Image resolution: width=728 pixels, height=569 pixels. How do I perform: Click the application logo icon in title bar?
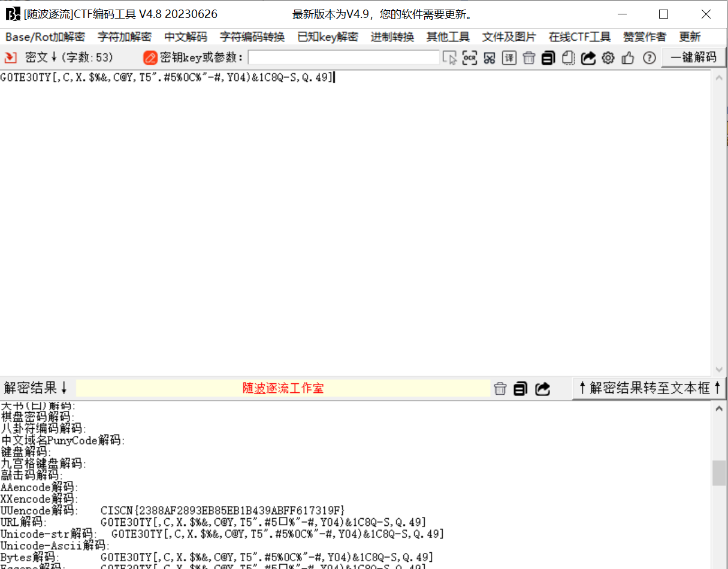click(x=13, y=14)
